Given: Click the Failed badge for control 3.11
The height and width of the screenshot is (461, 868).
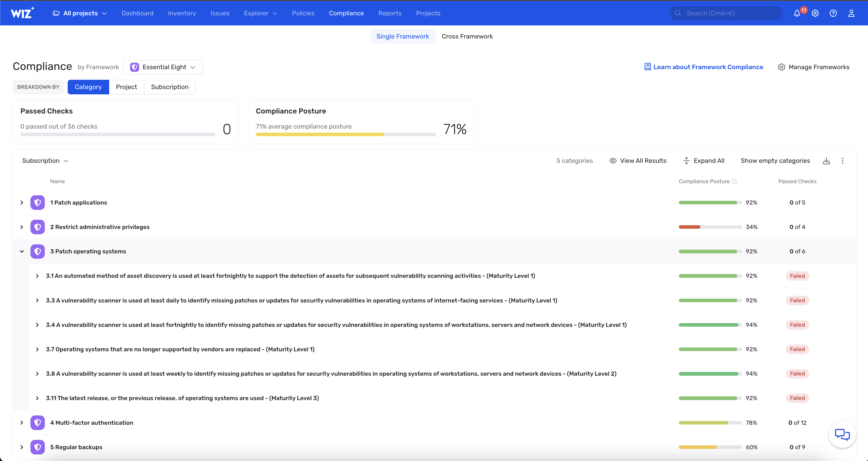Looking at the screenshot, I should [x=797, y=398].
